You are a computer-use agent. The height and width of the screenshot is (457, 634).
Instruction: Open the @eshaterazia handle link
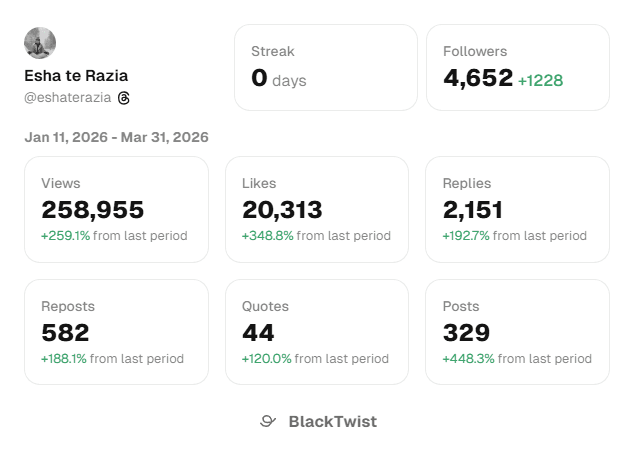pos(68,98)
